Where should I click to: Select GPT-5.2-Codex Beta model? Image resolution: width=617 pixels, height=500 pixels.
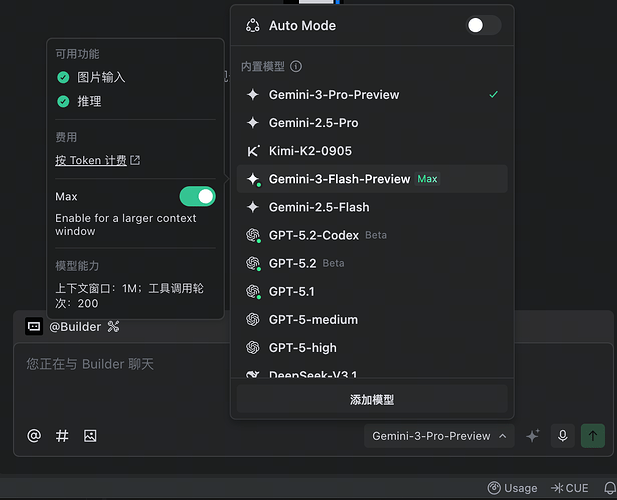pos(313,235)
